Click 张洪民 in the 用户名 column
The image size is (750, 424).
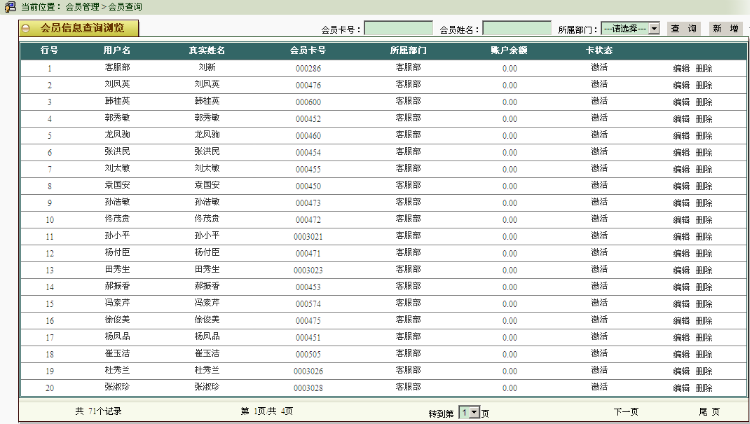(x=117, y=152)
